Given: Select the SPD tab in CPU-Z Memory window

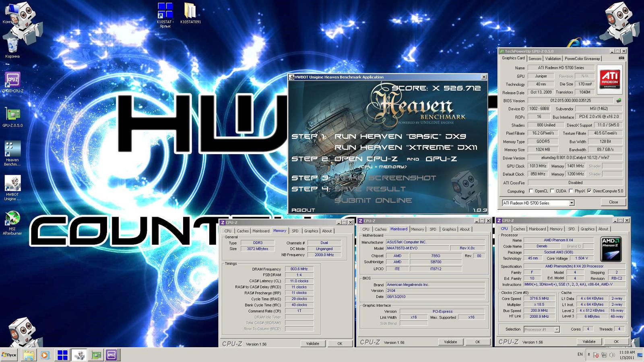Looking at the screenshot, I should pos(295,231).
